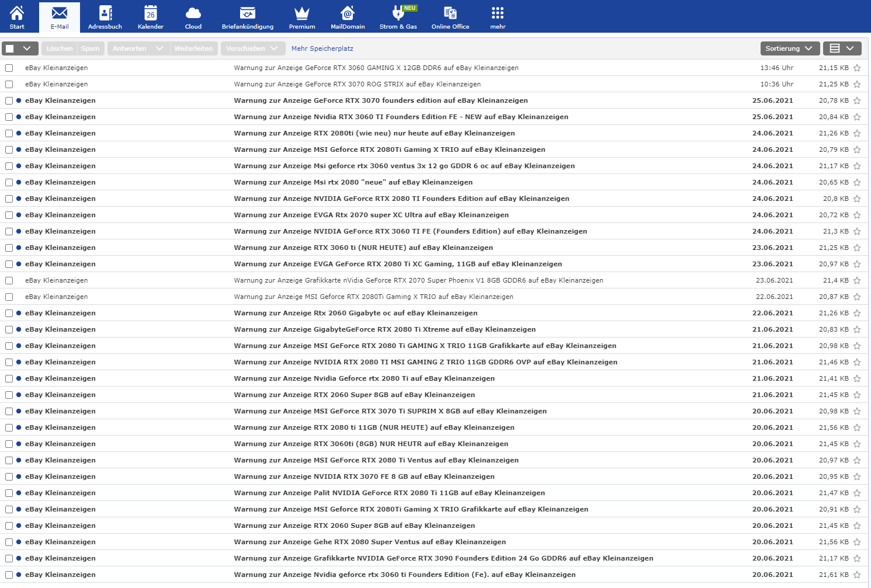
Task: Star the RTX 3070 founders edition email
Action: 857,100
